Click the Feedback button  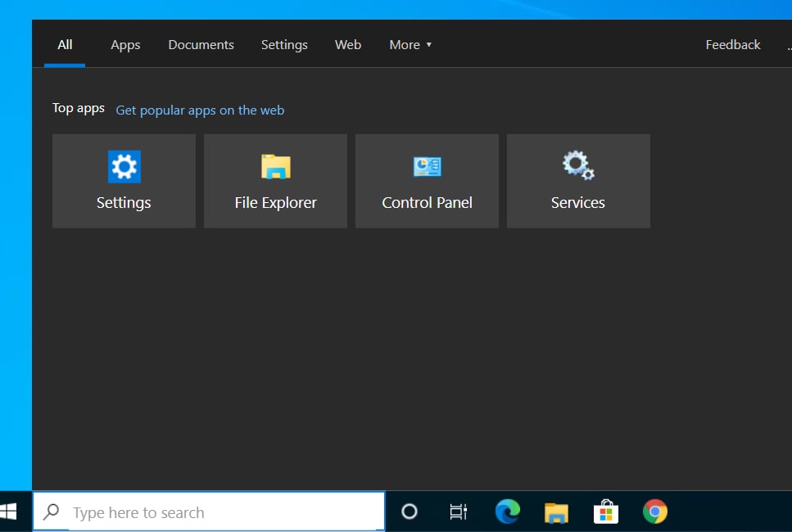[x=733, y=45]
